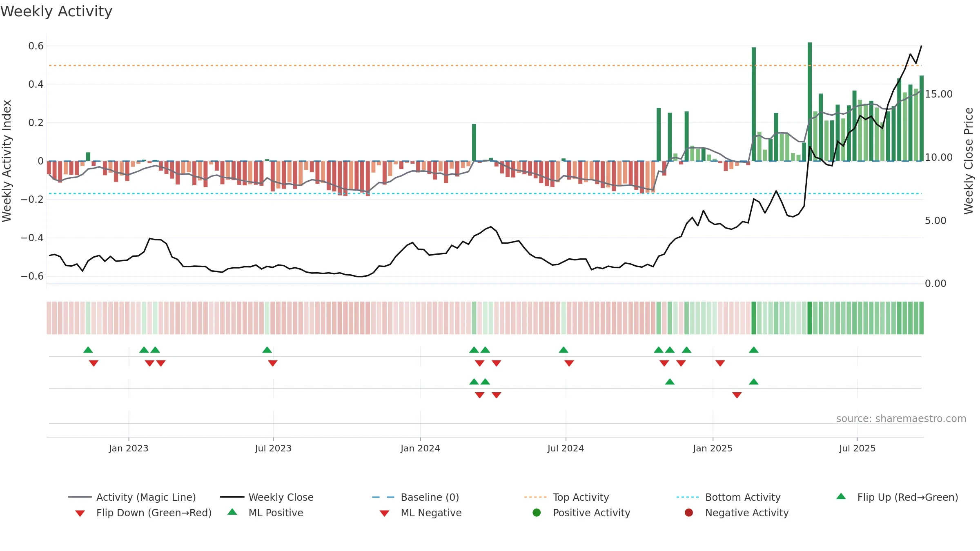Click the Positive Activity green circle icon

(x=537, y=513)
